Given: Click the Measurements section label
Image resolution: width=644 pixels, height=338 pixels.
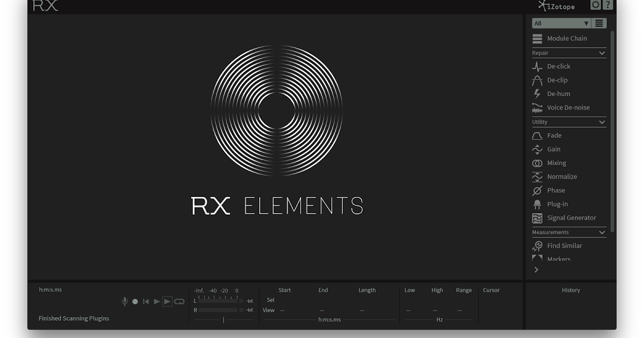Looking at the screenshot, I should coord(551,232).
